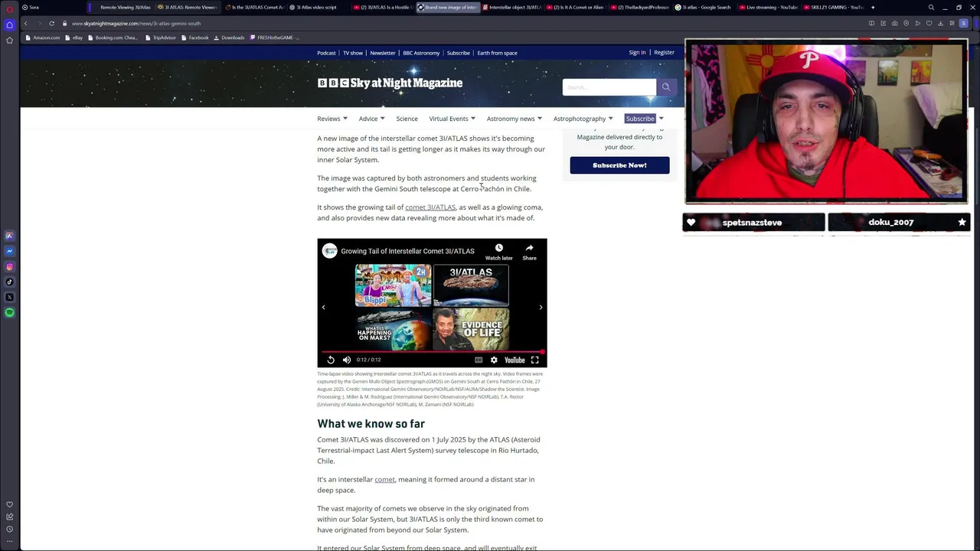Open the What Is Happening on Mars thumbnail
This screenshot has width=980, height=551.
(393, 329)
